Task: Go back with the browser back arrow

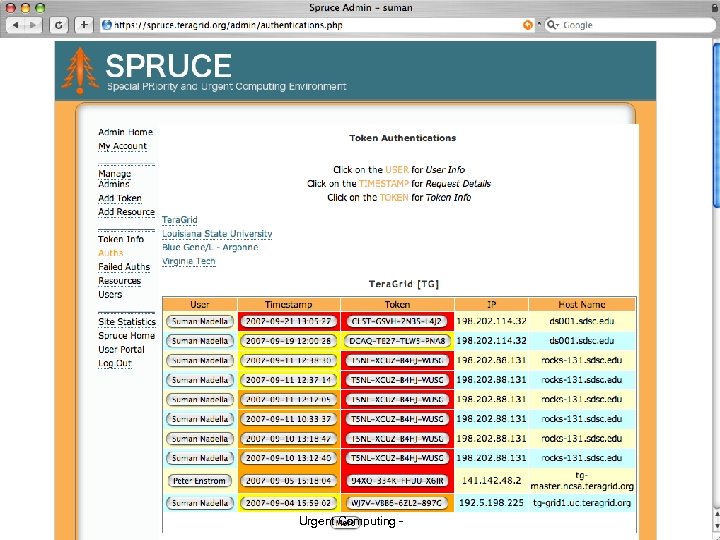Action: (16, 25)
